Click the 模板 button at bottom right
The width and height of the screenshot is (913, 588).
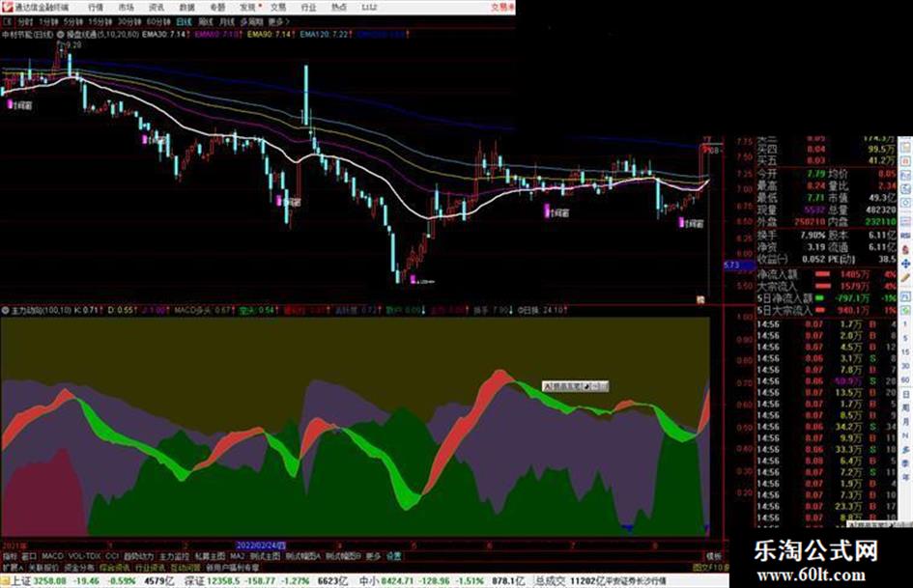click(713, 556)
